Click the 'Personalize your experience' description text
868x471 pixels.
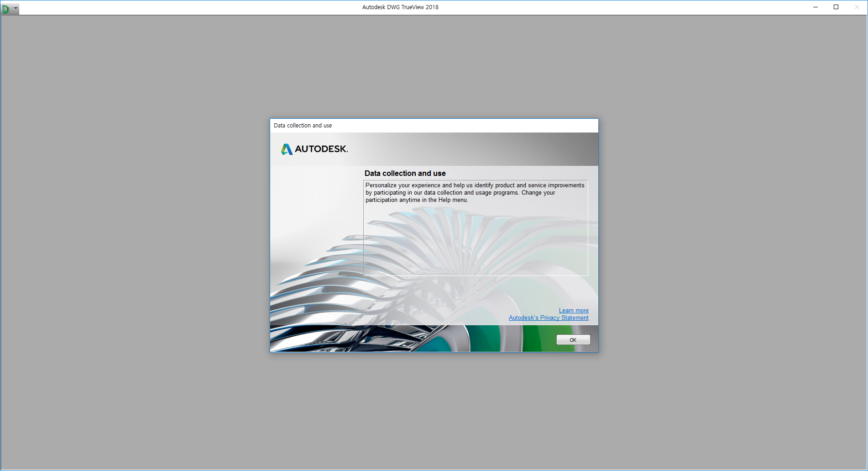[475, 192]
